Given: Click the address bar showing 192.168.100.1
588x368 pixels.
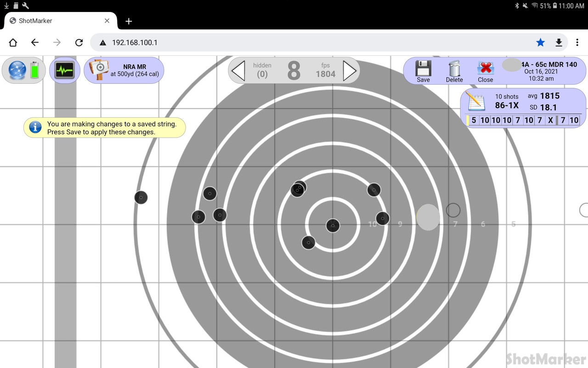Looking at the screenshot, I should tap(330, 42).
